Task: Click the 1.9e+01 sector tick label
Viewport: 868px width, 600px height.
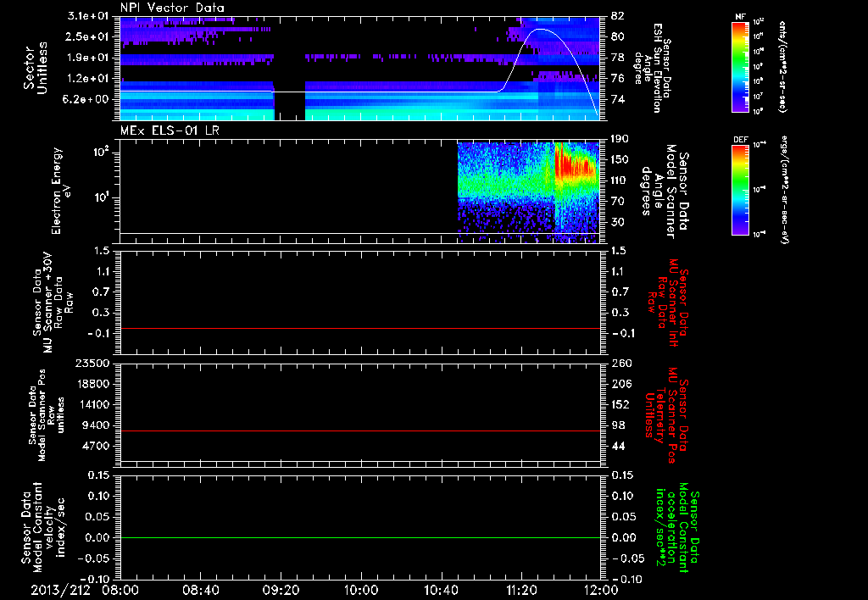Action: (88, 58)
